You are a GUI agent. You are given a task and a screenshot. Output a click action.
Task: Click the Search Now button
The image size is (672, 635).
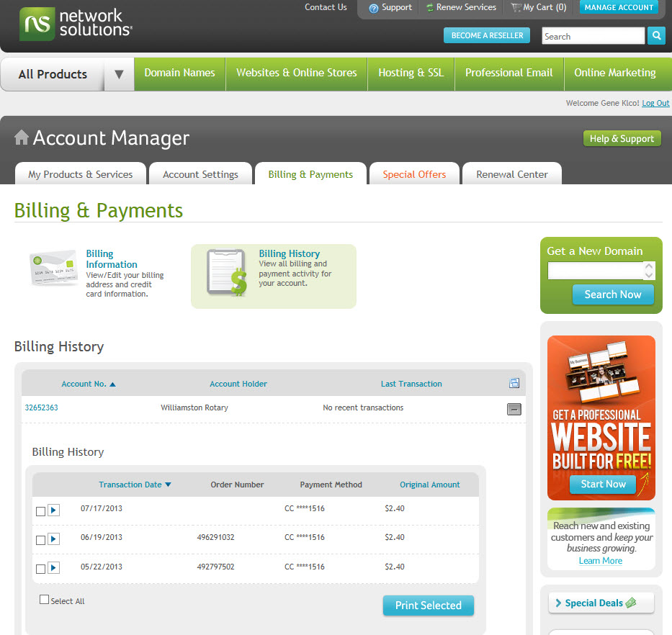point(613,294)
